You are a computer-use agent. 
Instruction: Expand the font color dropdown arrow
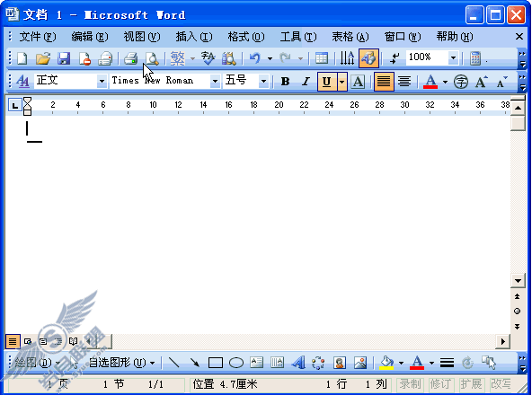445,82
